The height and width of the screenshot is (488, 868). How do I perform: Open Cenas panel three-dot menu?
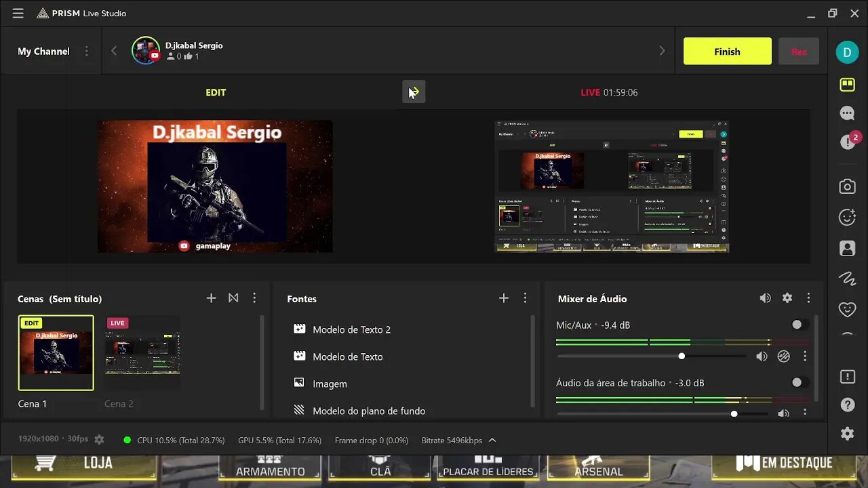tap(254, 298)
